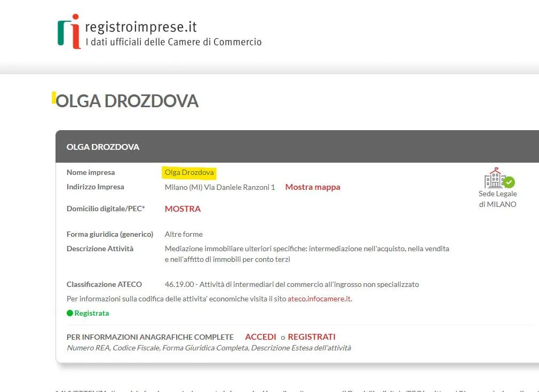Click the green Registrata status dot

pyautogui.click(x=69, y=313)
